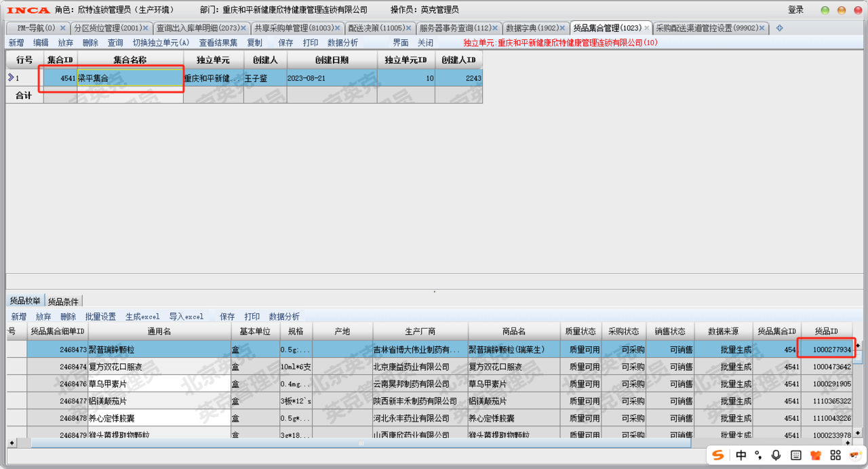Click 复制 in the main toolbar

(x=255, y=43)
